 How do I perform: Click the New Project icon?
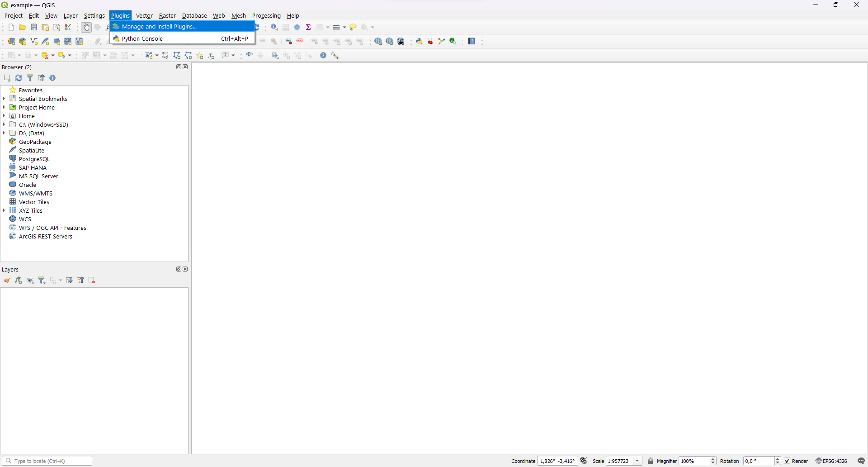tap(11, 27)
